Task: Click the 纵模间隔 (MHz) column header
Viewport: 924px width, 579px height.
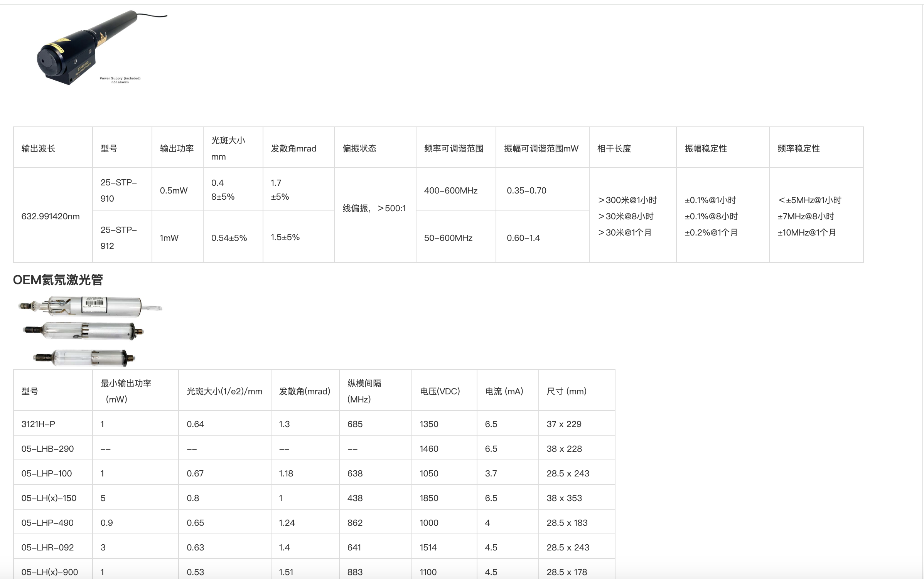Action: (x=364, y=391)
